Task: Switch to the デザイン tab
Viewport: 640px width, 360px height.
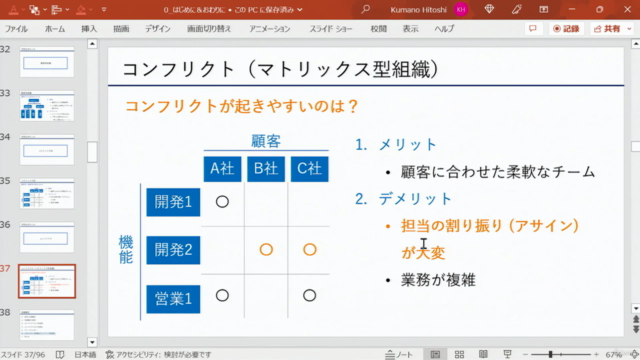Action: coord(158,29)
